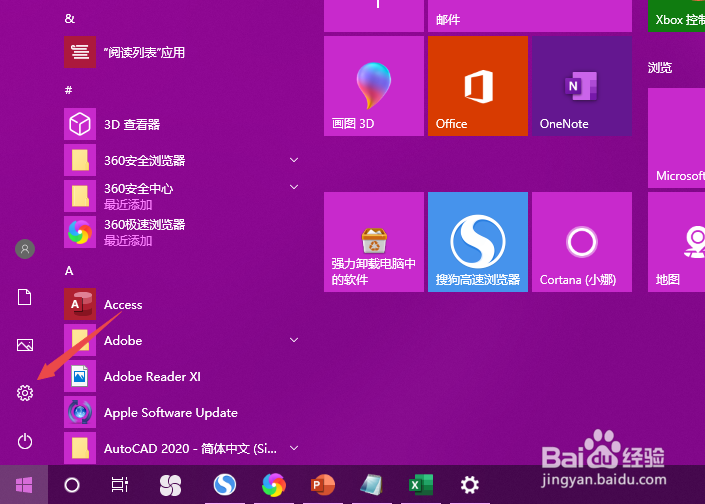This screenshot has width=705, height=504.
Task: Launch the pinwheel fan app on taskbar
Action: [x=170, y=485]
